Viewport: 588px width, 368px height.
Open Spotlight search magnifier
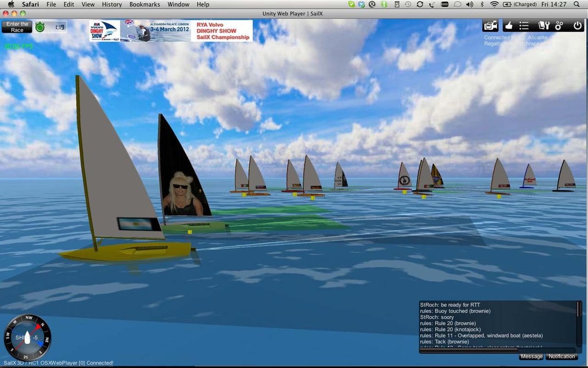[577, 4]
